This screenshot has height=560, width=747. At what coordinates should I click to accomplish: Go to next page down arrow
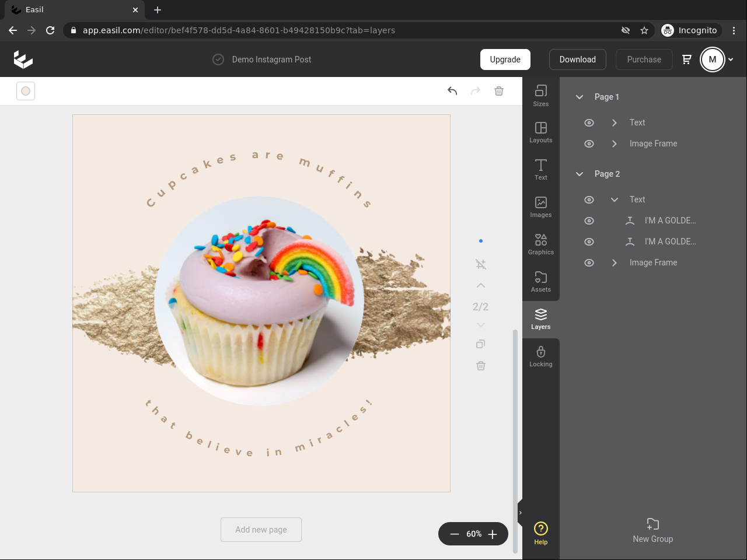[x=481, y=325]
